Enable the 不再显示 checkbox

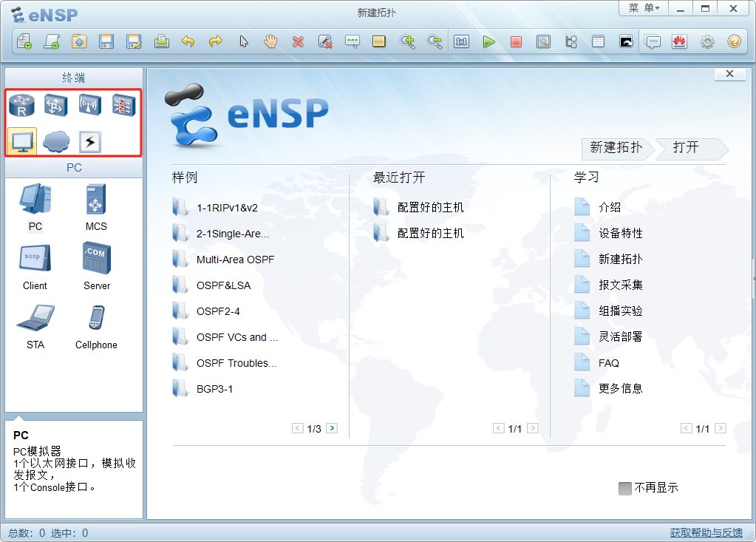[x=625, y=488]
